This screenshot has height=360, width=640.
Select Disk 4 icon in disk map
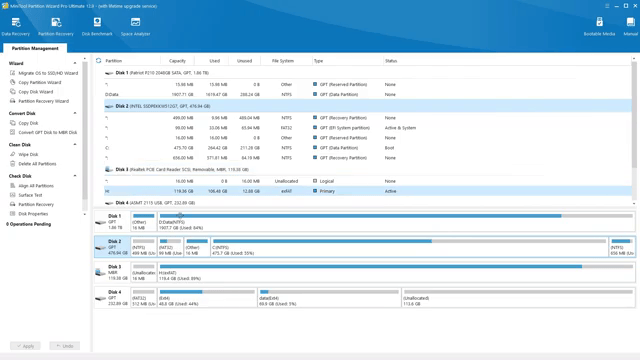100,298
